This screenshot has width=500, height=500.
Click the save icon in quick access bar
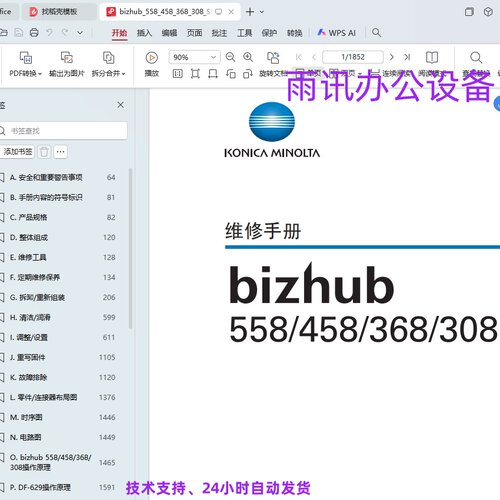19,33
